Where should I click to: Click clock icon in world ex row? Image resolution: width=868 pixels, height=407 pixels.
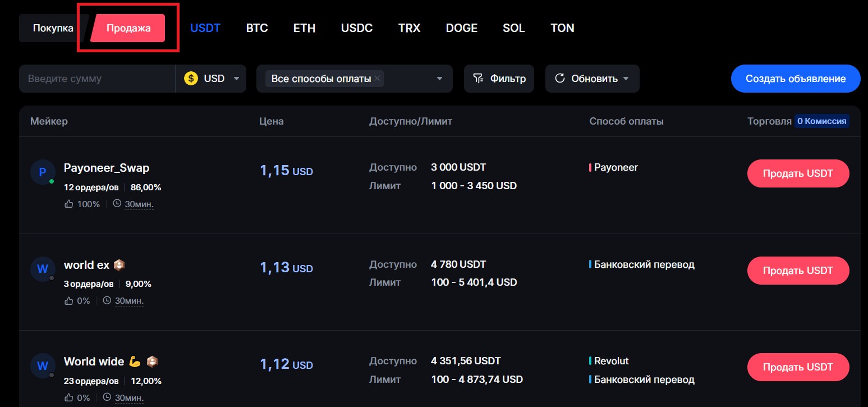click(x=108, y=300)
